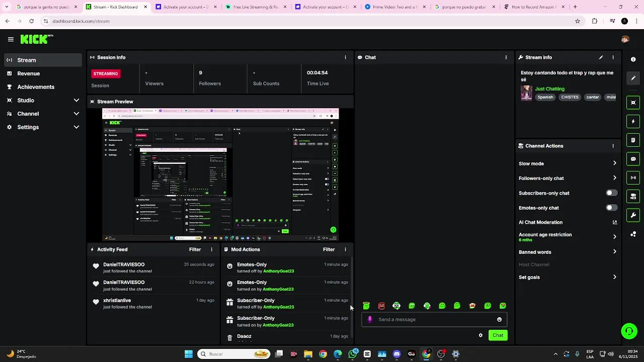Click the Spanish tag
The height and width of the screenshot is (362, 644).
545,97
